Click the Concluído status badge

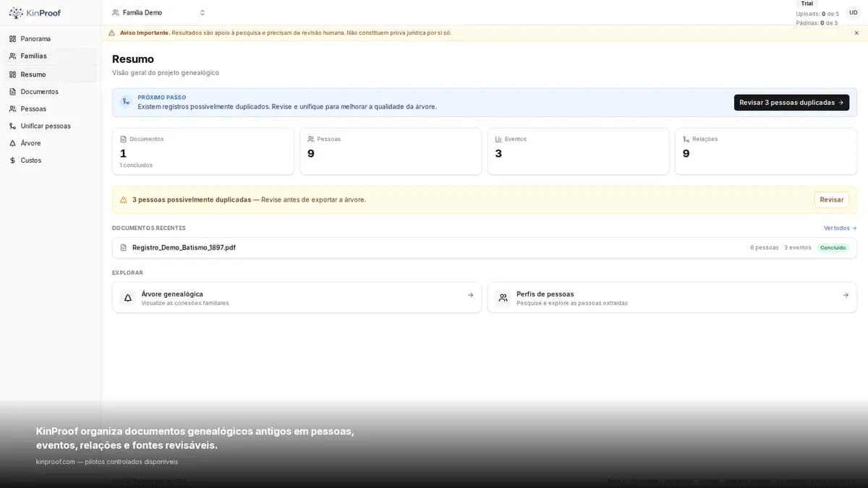[833, 247]
